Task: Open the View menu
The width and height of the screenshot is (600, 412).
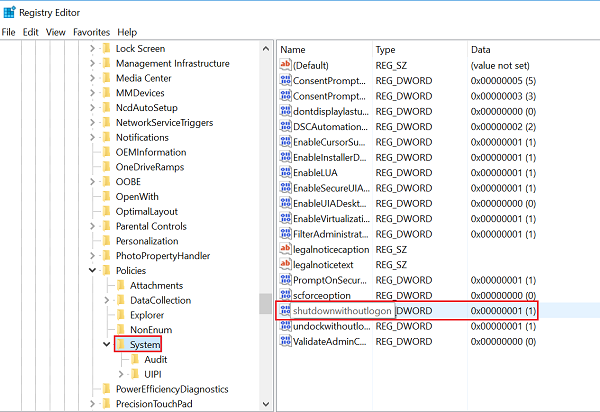Action: (55, 32)
